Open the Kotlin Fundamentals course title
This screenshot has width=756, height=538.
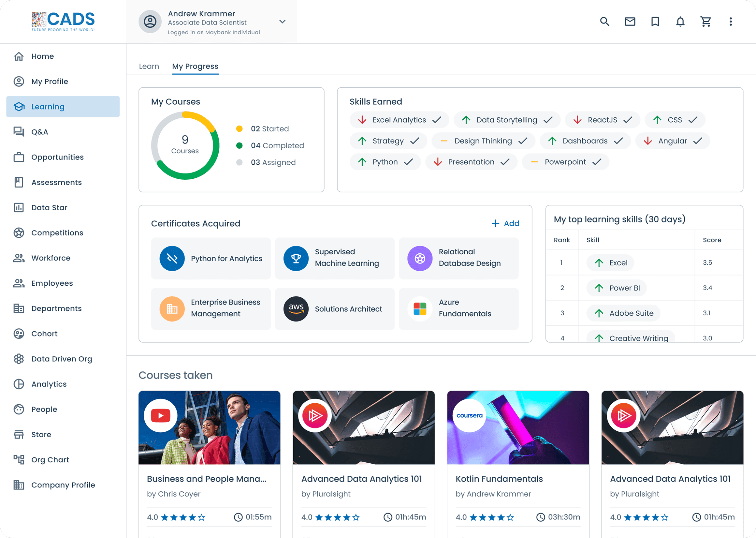499,479
